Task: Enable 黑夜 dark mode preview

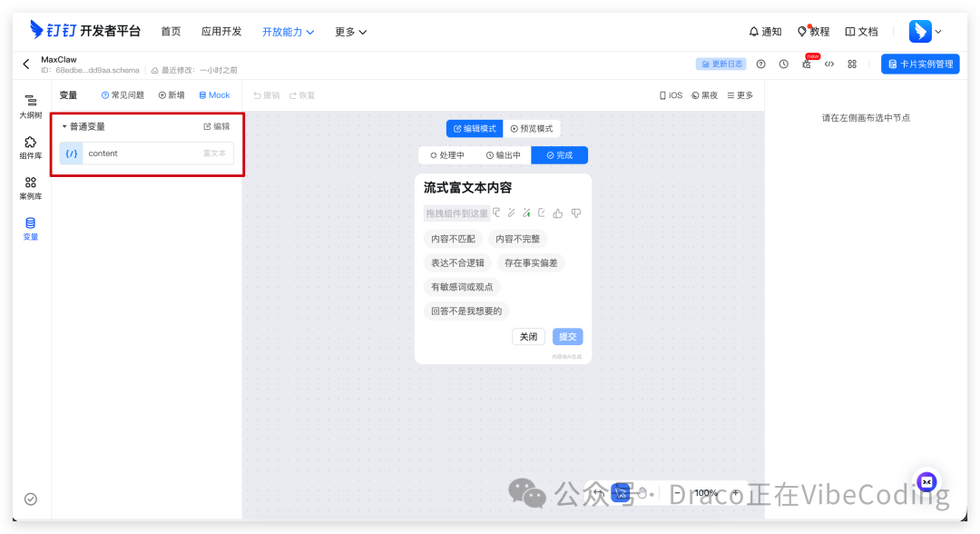Action: pyautogui.click(x=704, y=94)
